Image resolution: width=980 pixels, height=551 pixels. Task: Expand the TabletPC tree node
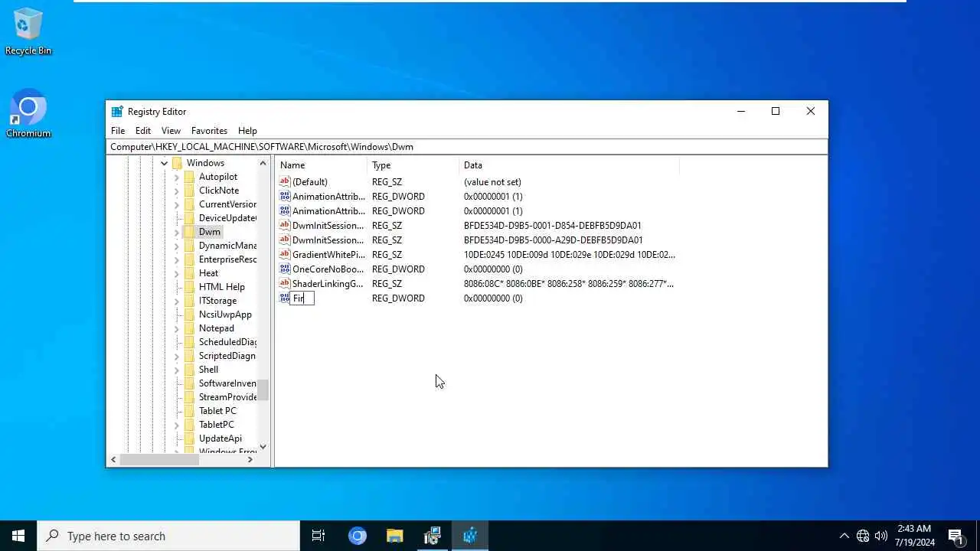(177, 425)
